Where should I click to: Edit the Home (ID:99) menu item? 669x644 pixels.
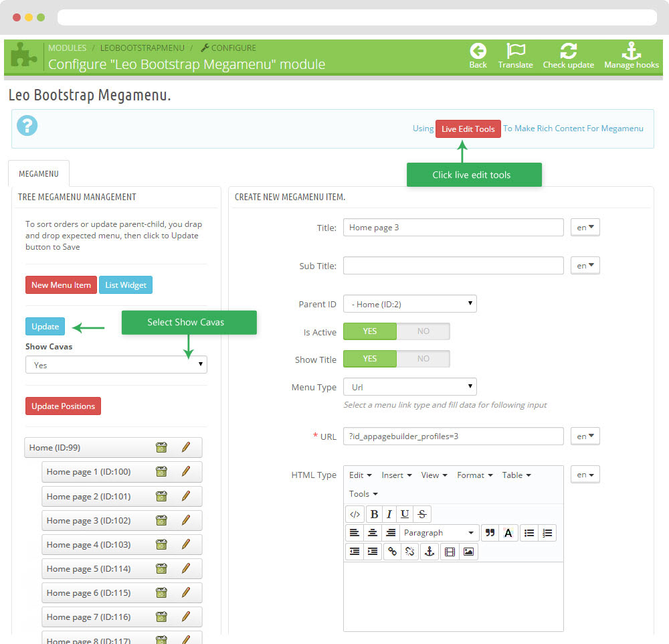pyautogui.click(x=185, y=447)
